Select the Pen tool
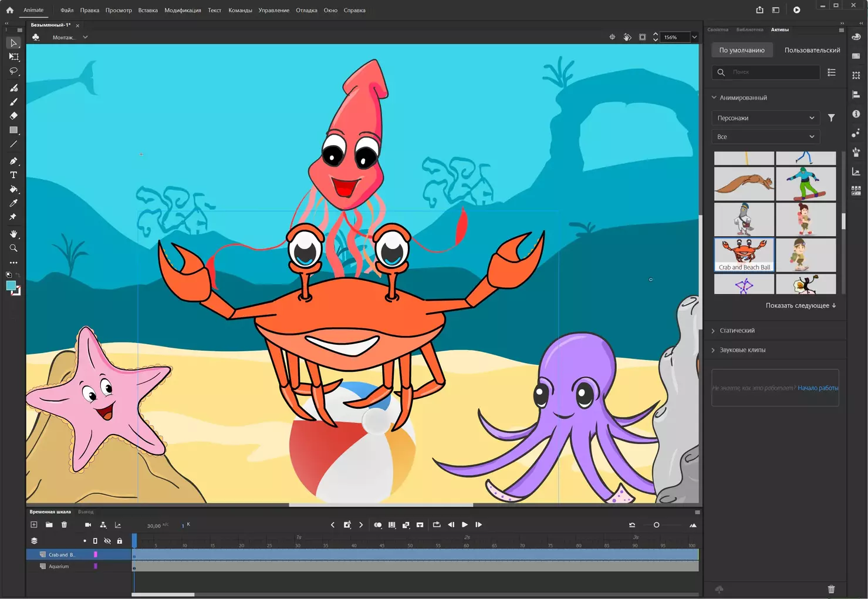The image size is (868, 599). [x=13, y=161]
